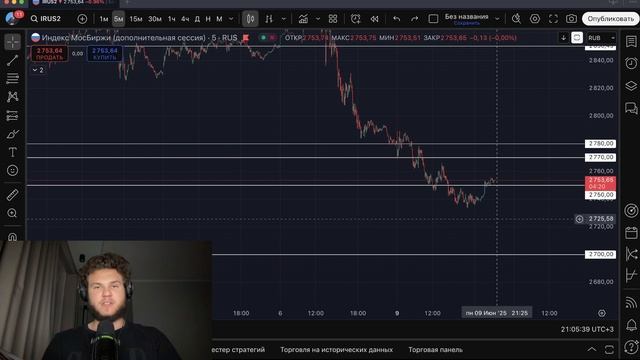
Task: Open chart settings gear icon
Action: point(535,19)
